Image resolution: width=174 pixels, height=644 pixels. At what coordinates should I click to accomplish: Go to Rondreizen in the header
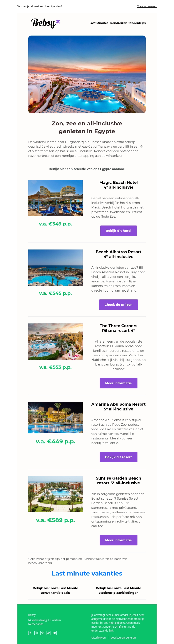click(x=119, y=23)
